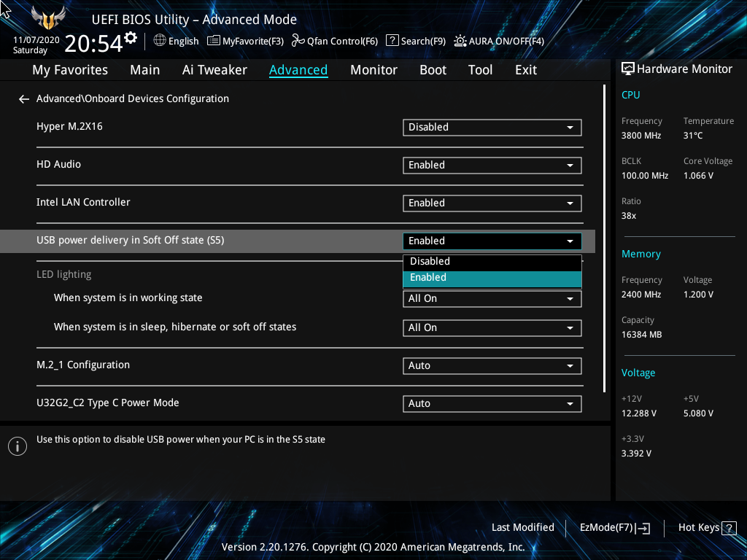Switch to the Tool tab
Screen dimensions: 747x560
pyautogui.click(x=480, y=70)
